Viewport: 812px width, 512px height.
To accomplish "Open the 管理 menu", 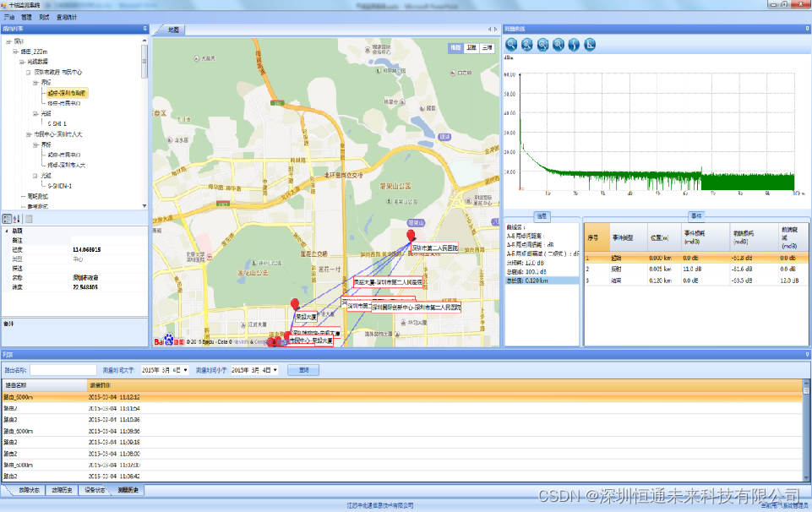I will coord(26,17).
